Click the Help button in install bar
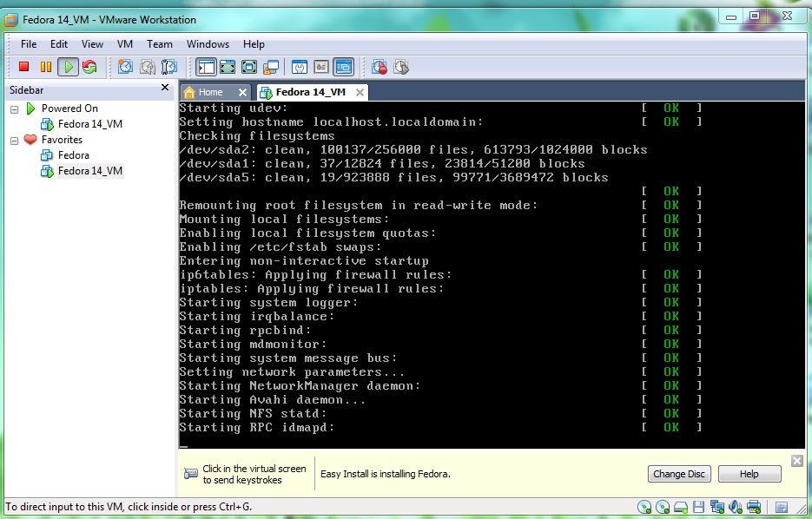The image size is (812, 519). coord(749,474)
